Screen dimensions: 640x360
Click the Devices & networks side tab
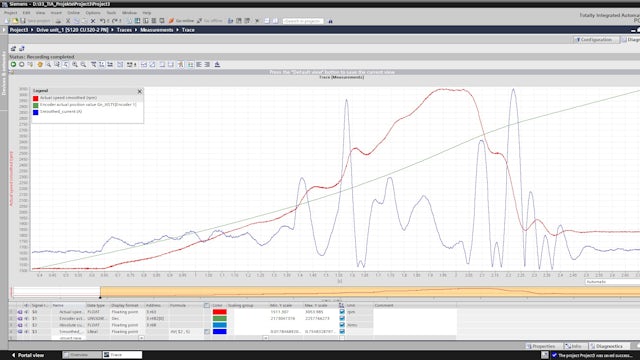4,74
